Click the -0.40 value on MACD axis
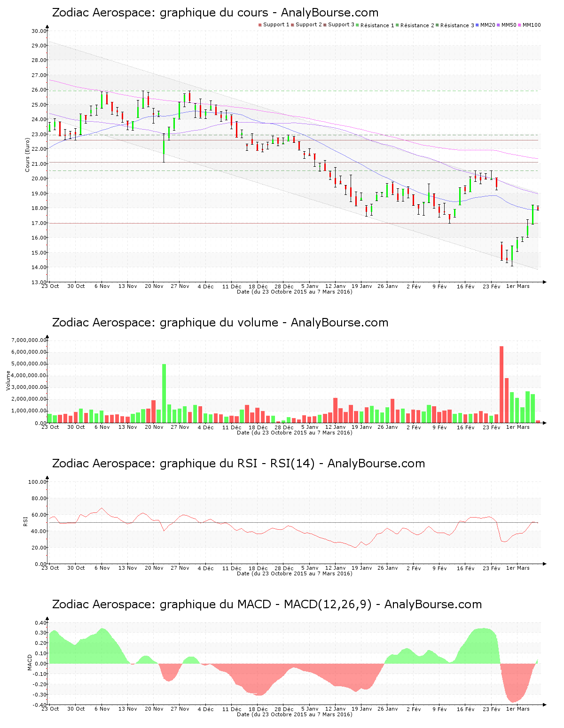564x728 pixels. point(39,705)
